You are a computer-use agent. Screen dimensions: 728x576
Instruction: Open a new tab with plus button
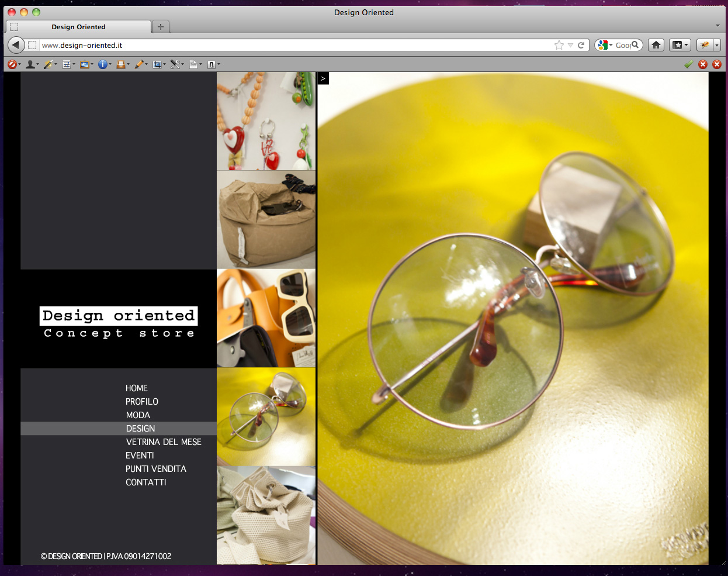pos(161,26)
